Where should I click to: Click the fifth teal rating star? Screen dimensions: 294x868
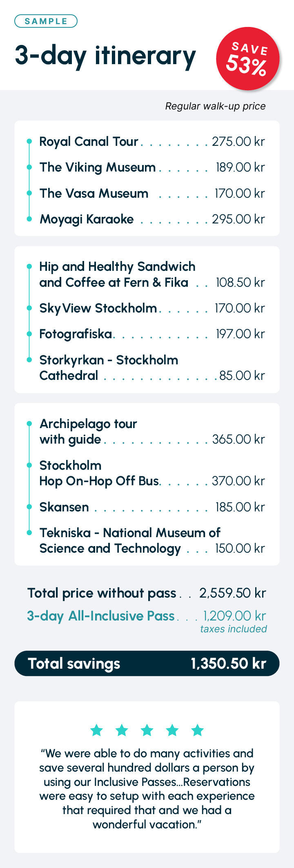(x=198, y=730)
